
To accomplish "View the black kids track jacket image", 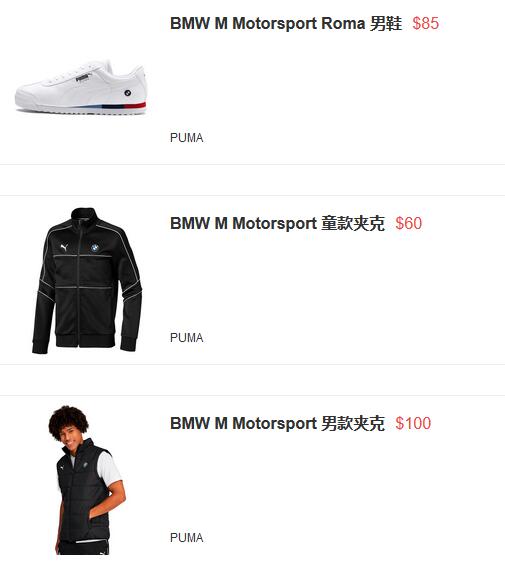I will click(87, 281).
